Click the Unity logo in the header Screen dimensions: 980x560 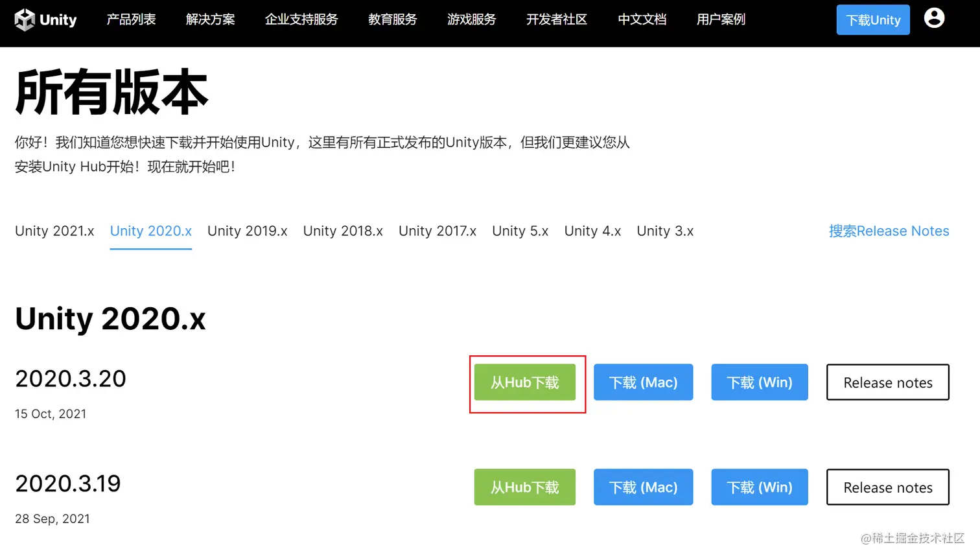click(45, 19)
